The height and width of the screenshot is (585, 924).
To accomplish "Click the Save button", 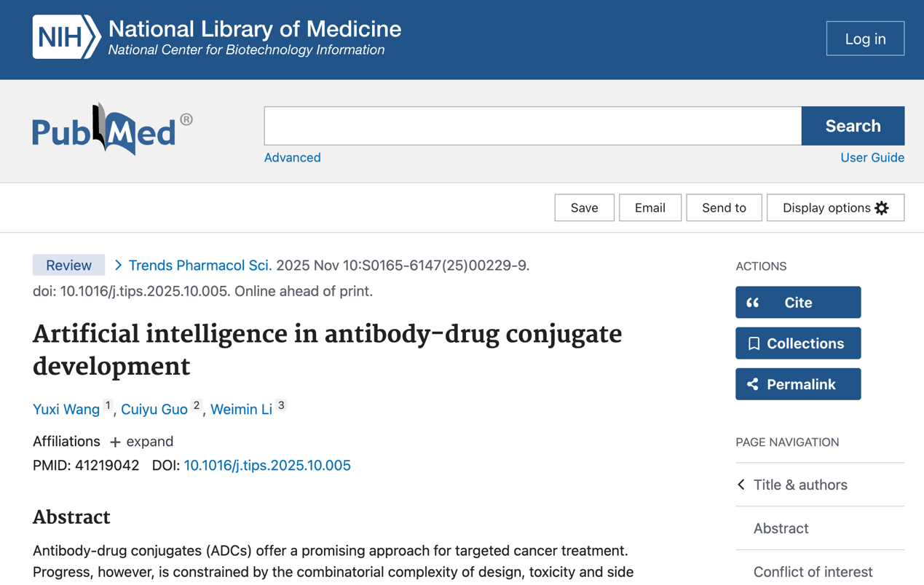I will (x=584, y=208).
